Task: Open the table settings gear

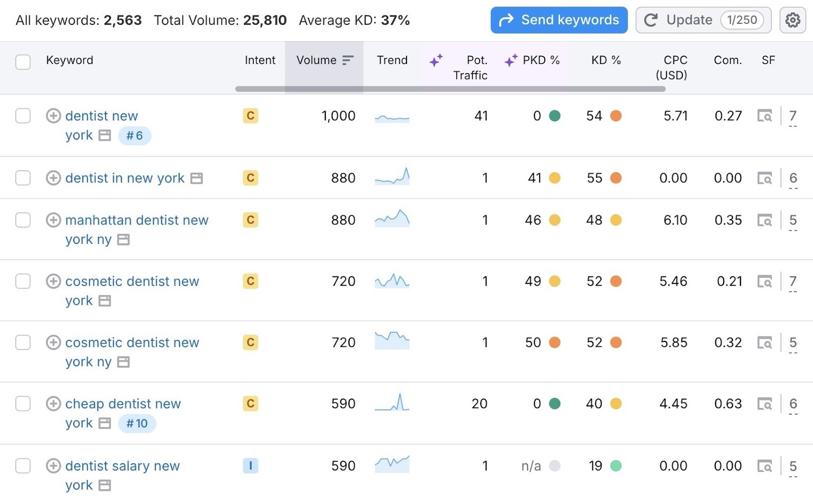Action: pyautogui.click(x=792, y=20)
